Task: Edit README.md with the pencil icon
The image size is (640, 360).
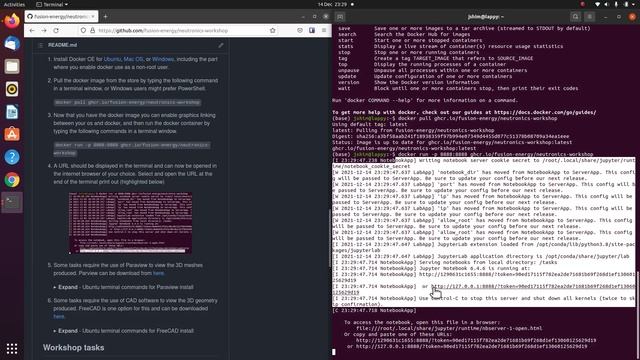Action: click(x=221, y=45)
